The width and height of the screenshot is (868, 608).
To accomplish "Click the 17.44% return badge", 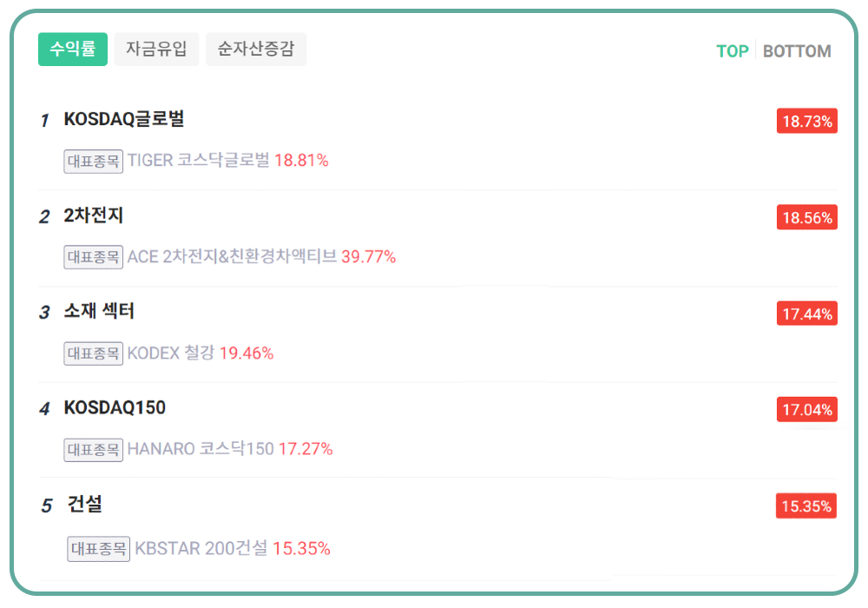I will pyautogui.click(x=807, y=314).
